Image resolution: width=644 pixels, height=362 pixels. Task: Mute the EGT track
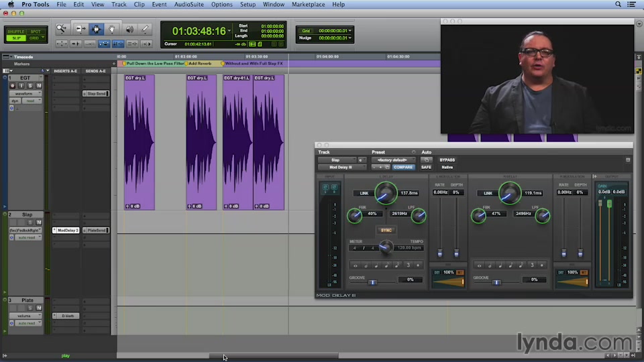[x=39, y=86]
